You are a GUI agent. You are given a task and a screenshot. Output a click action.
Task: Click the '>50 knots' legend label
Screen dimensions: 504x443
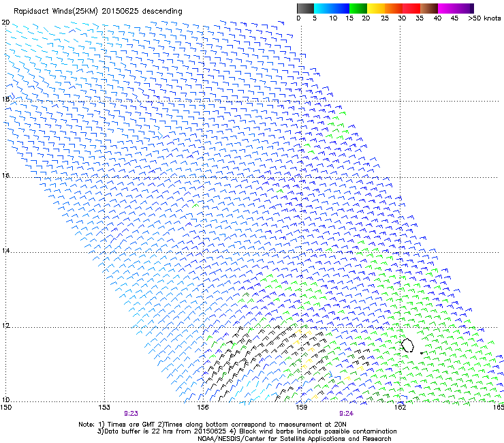point(484,18)
